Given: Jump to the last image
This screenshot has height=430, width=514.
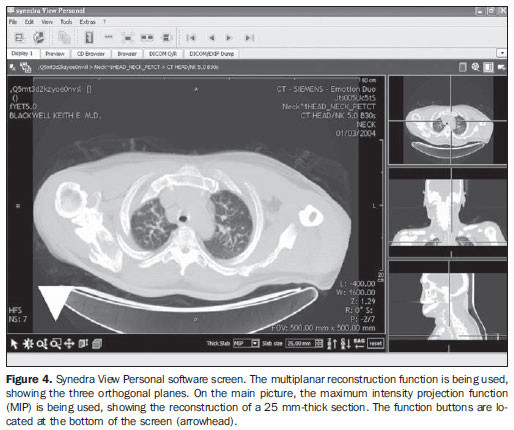Looking at the screenshot, I should [249, 38].
